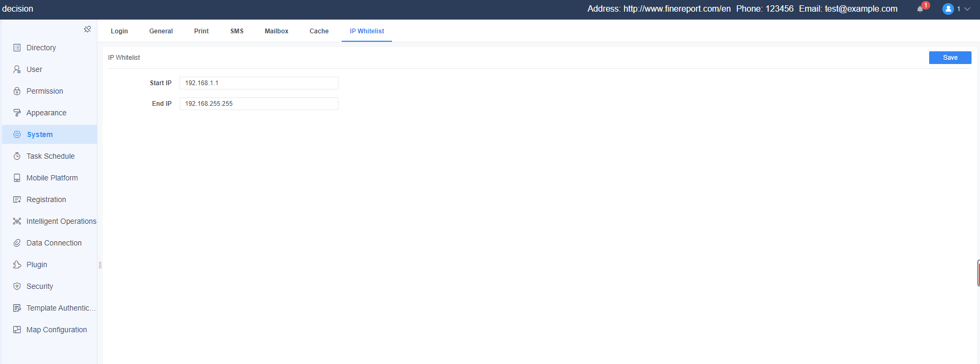The width and height of the screenshot is (980, 364).
Task: Click the Directory icon in sidebar
Action: coord(17,48)
